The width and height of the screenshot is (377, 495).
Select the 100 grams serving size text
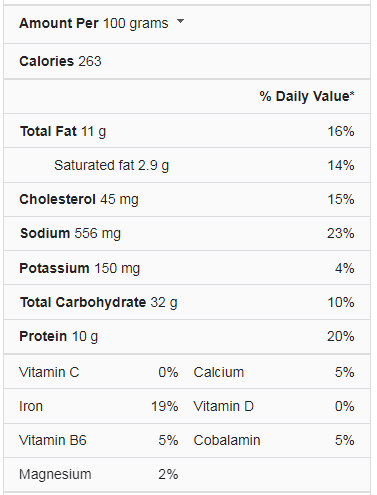136,24
